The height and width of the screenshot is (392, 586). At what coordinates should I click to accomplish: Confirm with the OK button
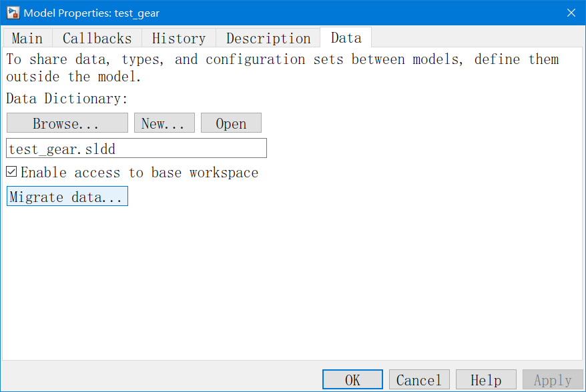(x=352, y=380)
